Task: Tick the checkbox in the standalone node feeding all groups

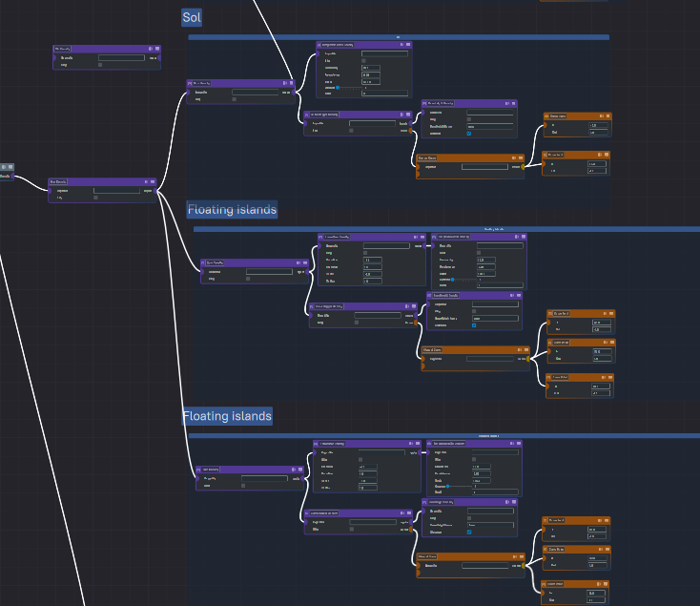Action: click(x=95, y=198)
